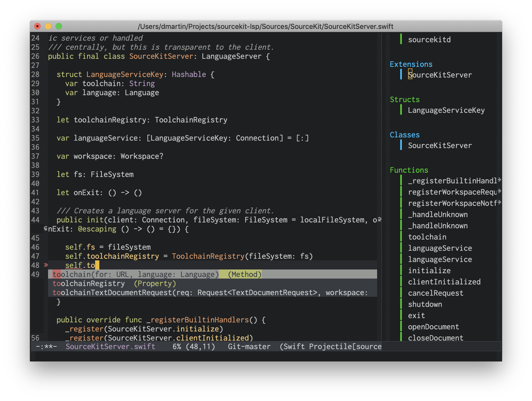Click the red error arrow in gutter
The height and width of the screenshot is (401, 532).
[46, 265]
